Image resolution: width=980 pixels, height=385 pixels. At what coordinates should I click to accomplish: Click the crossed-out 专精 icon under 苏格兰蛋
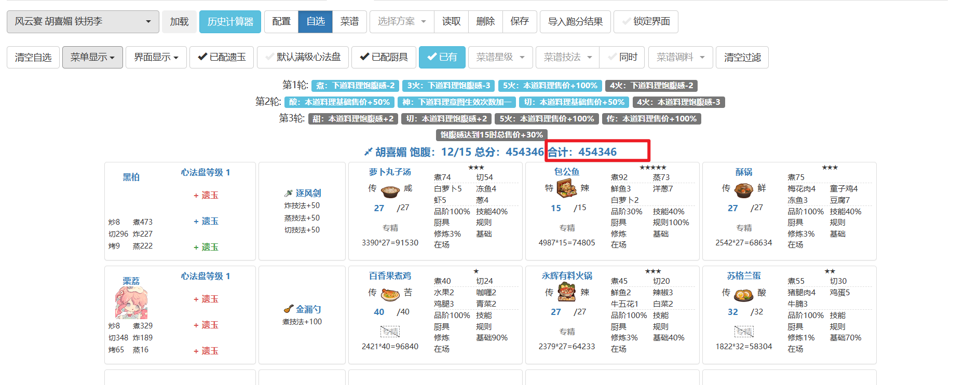(744, 332)
